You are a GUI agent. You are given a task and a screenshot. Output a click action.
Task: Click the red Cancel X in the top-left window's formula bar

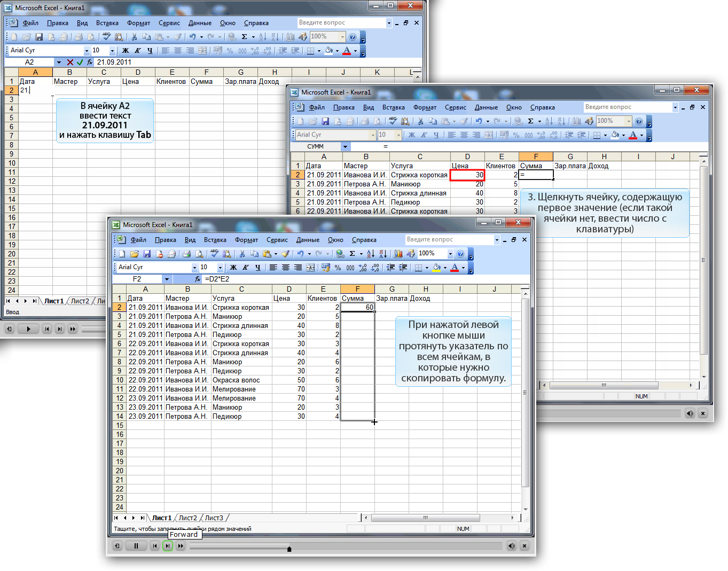(70, 62)
